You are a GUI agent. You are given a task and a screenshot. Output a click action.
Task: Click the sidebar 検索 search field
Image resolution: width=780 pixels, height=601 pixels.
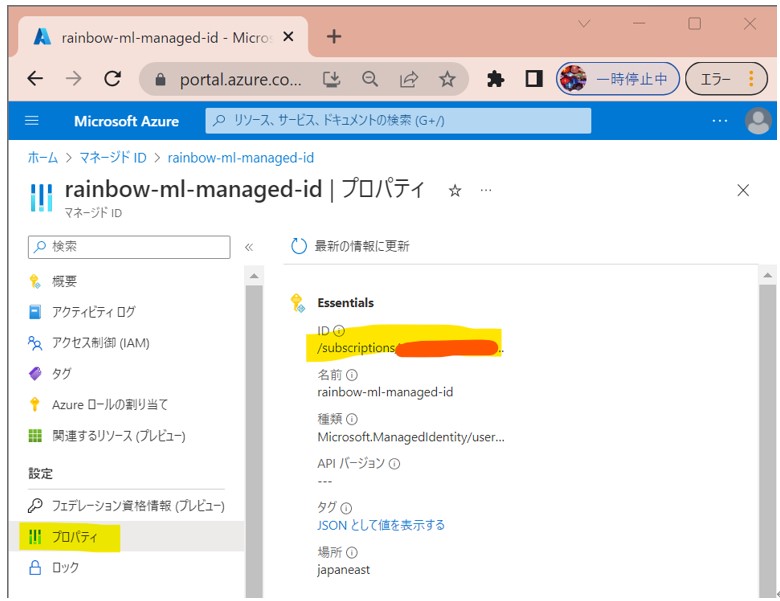coord(129,247)
